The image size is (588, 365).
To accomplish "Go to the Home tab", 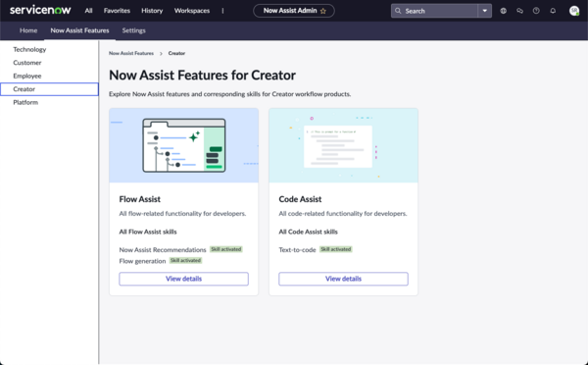I will 28,30.
